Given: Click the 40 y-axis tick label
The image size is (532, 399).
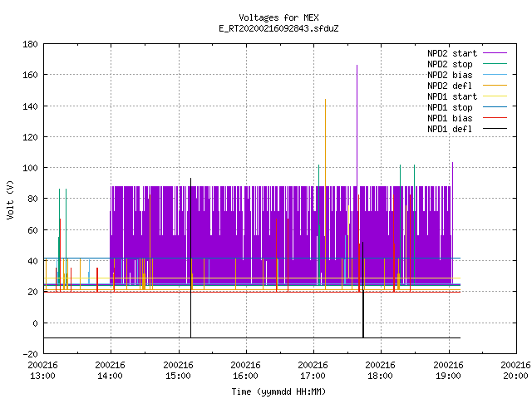Looking at the screenshot, I should coord(32,261).
